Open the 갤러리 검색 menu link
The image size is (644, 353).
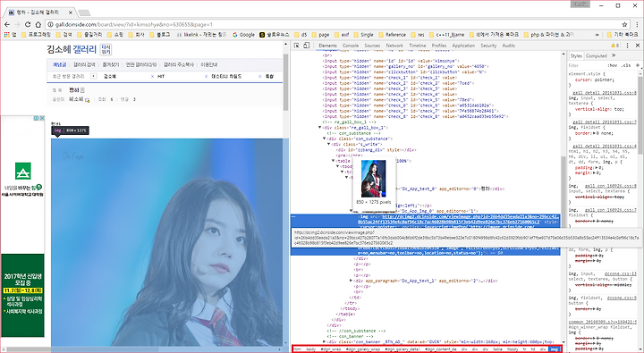click(x=84, y=65)
